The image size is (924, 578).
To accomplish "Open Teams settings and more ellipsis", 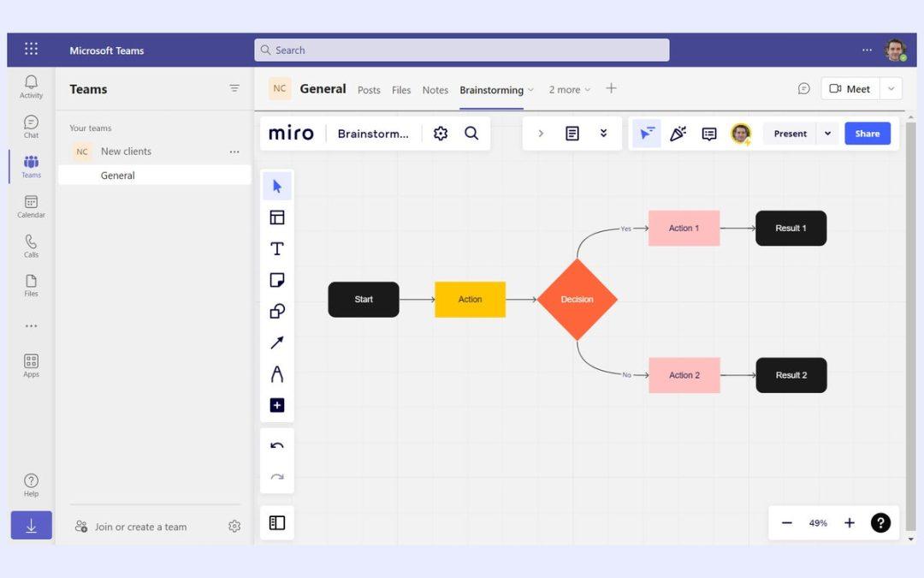I will (867, 51).
